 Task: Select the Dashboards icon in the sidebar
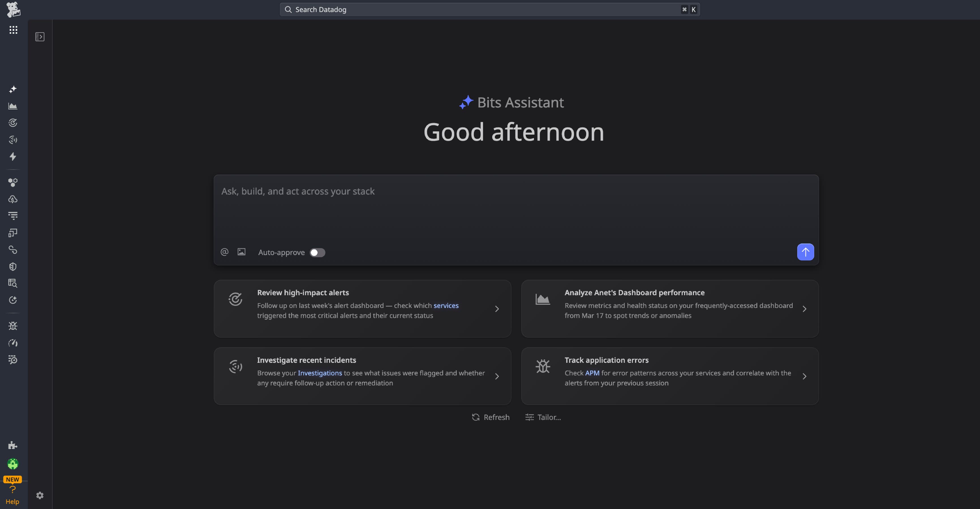13,106
